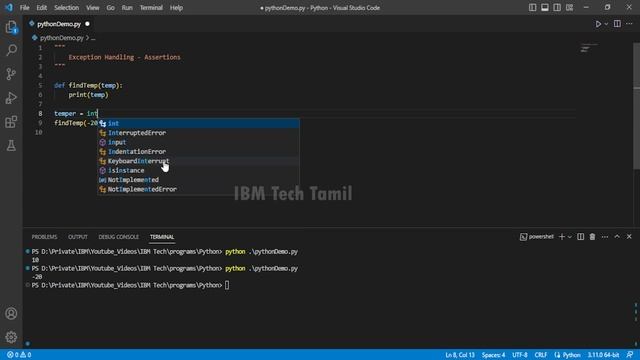Open notifications icon in status bar
640x360 pixels.
pos(630,355)
